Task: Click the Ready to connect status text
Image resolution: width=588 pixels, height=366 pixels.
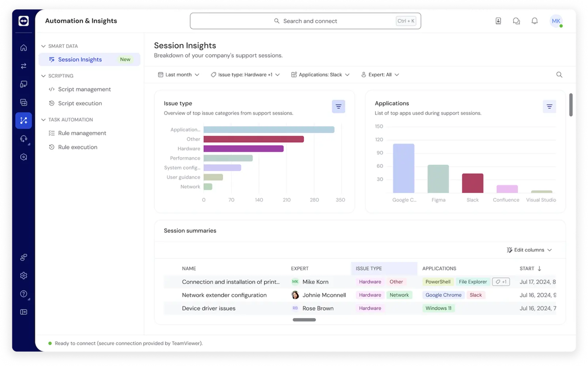Action: tap(129, 343)
